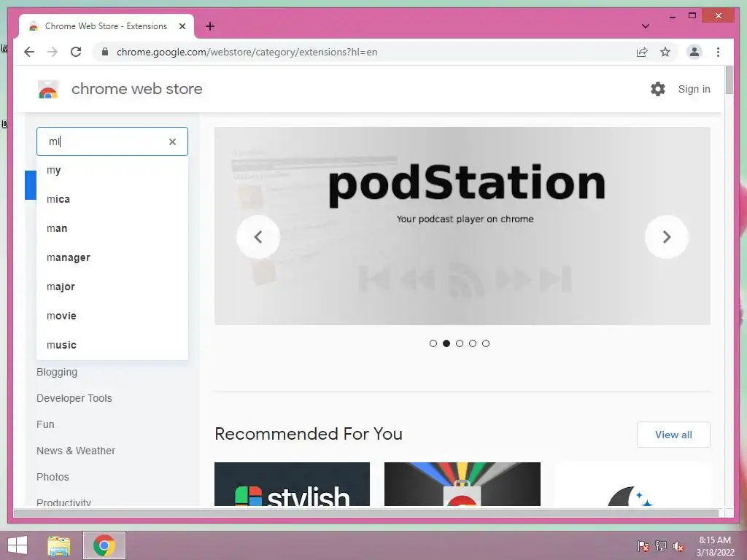Open the Developer Tools category

point(74,398)
